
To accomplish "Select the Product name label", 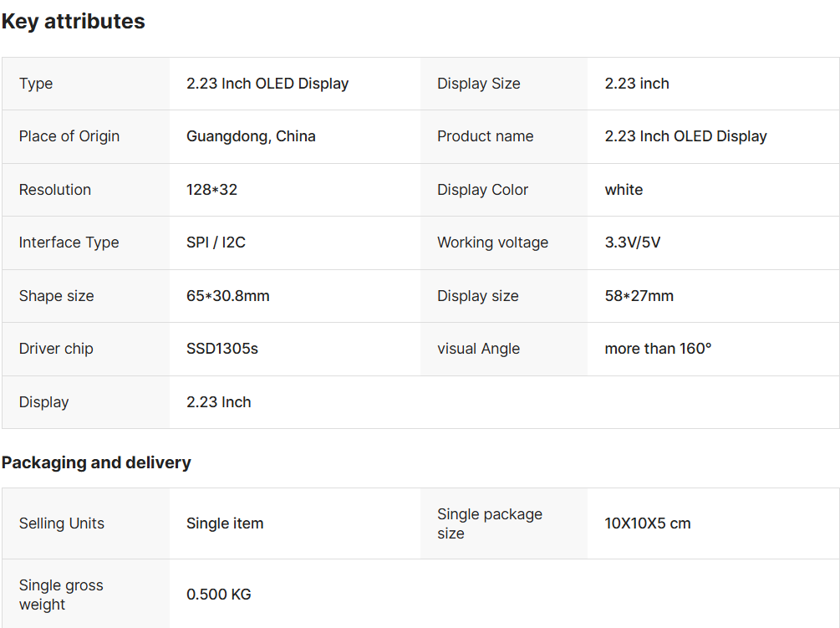I will coord(485,136).
